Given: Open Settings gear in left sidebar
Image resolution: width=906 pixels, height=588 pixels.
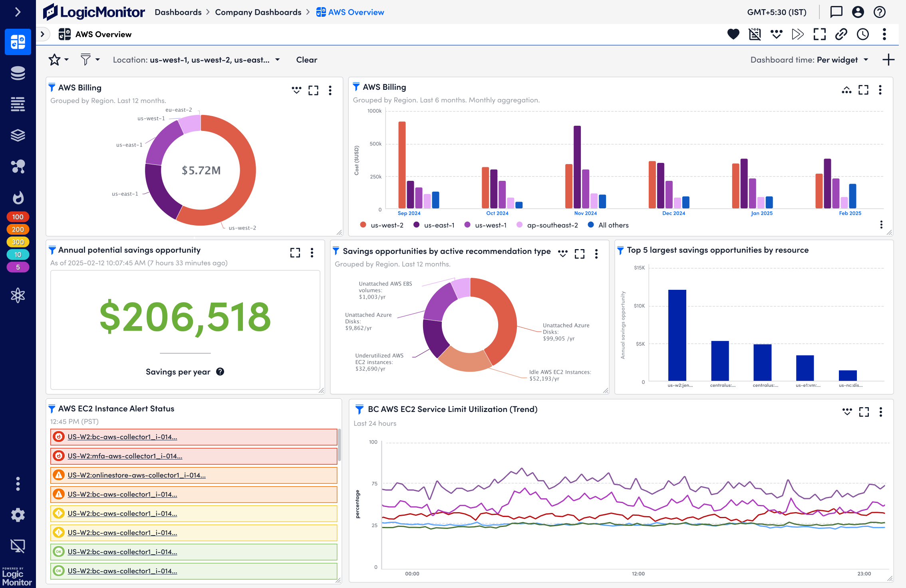Looking at the screenshot, I should (18, 515).
